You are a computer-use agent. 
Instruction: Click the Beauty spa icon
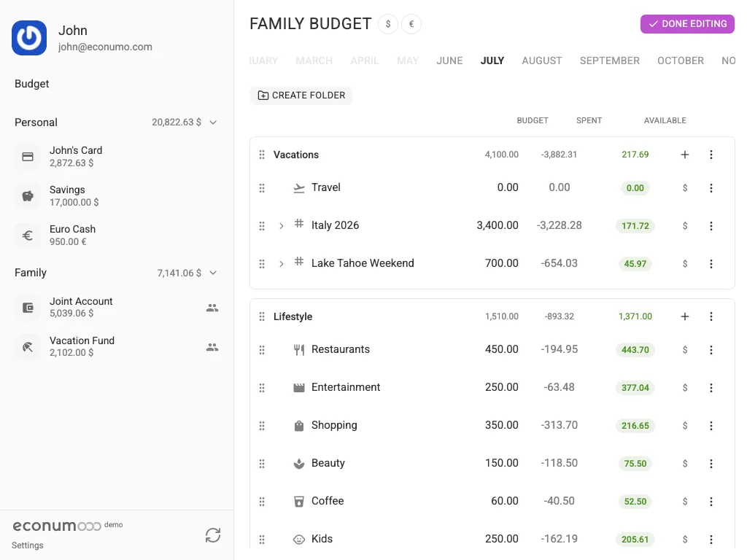pyautogui.click(x=298, y=464)
